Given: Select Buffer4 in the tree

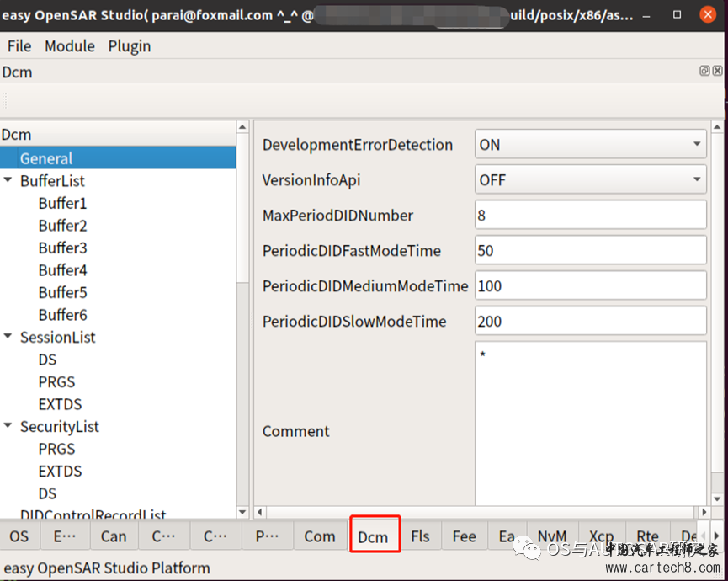Looking at the screenshot, I should 62,269.
